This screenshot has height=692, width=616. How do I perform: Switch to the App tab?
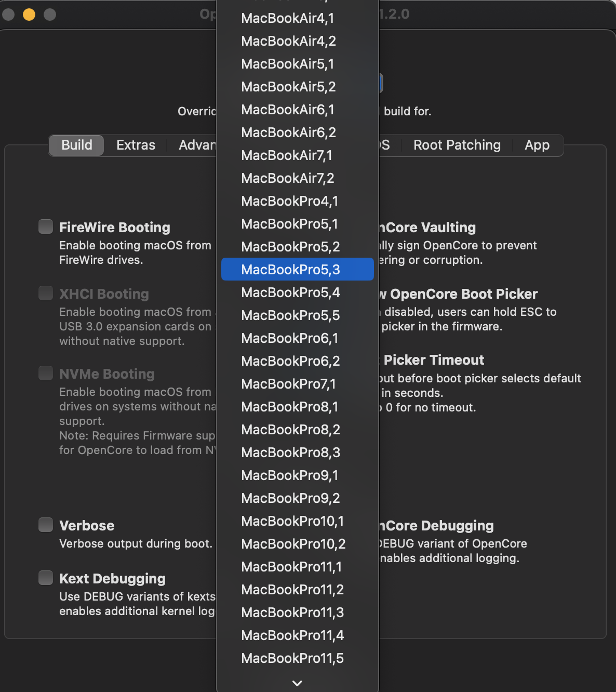pos(537,145)
